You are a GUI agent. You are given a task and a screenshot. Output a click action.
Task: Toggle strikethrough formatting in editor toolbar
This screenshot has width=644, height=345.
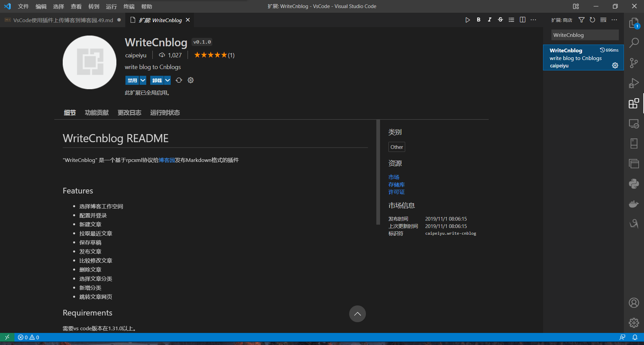tap(500, 20)
